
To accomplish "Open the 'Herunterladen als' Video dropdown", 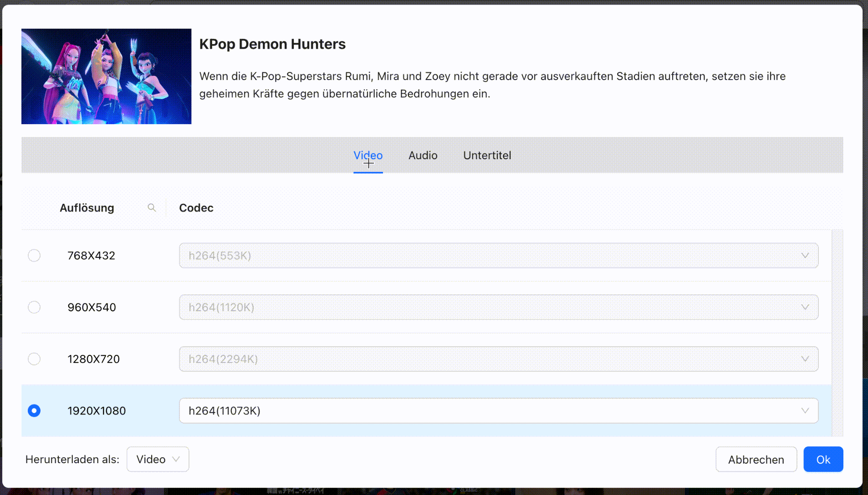I will click(x=158, y=459).
